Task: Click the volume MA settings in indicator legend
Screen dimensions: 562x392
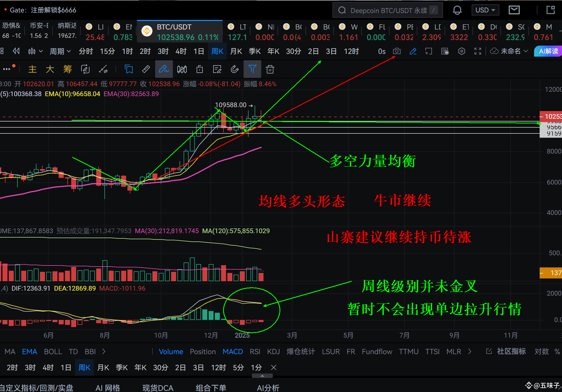Action: click(x=167, y=231)
